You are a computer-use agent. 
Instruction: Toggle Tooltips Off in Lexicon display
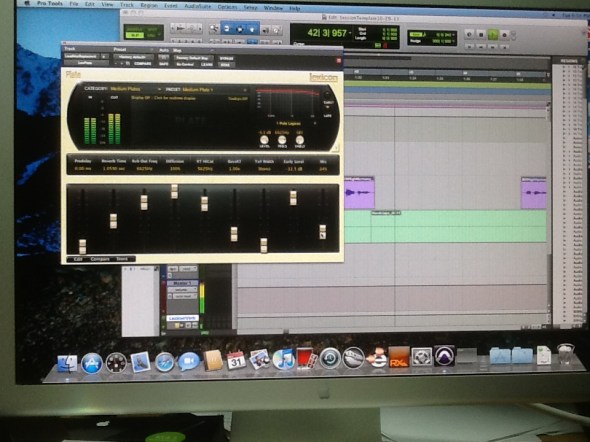point(237,99)
